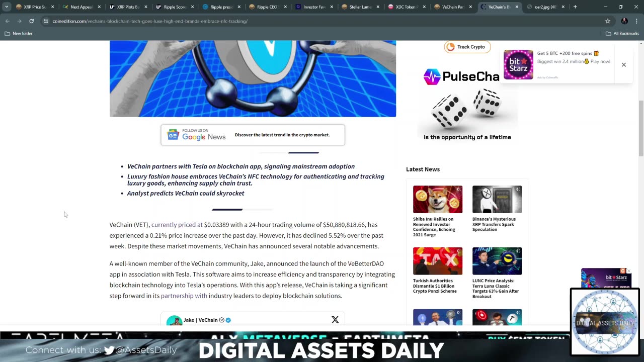Go back to previous page
The width and height of the screenshot is (644, 362).
(x=7, y=21)
